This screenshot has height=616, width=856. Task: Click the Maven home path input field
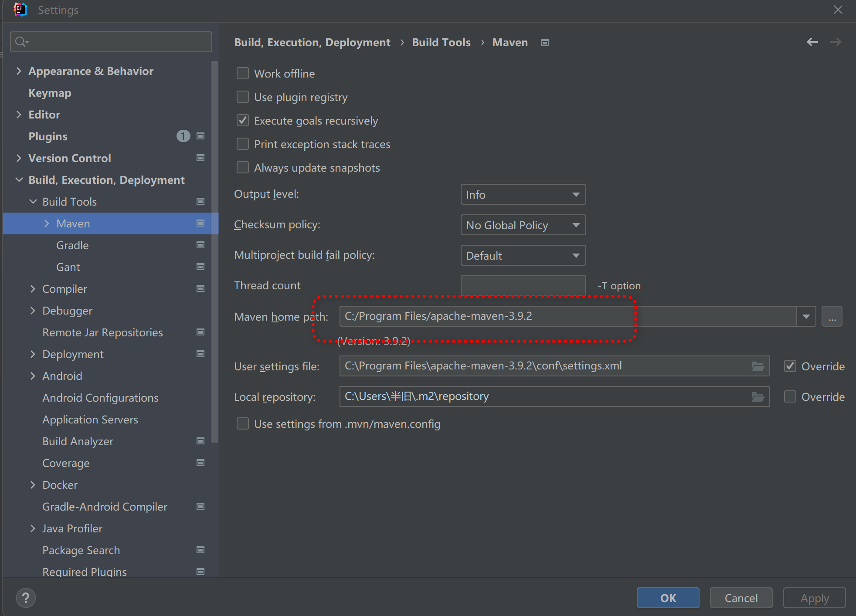[573, 316]
